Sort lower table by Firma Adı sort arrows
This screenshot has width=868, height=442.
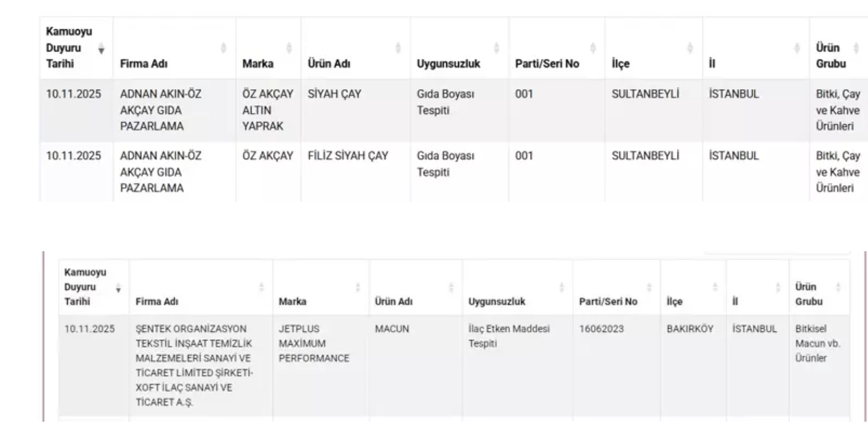(262, 287)
